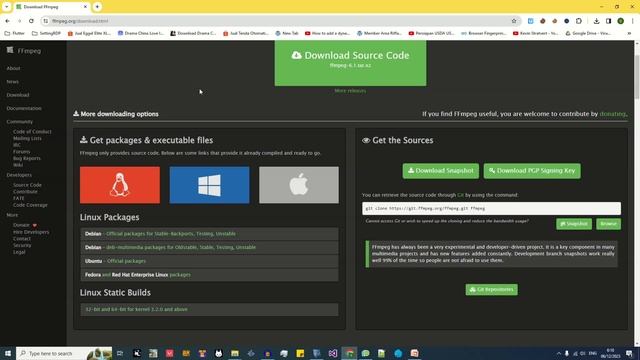Viewport: 640px width, 360px height.
Task: Click the taskbar search box
Action: pos(64,353)
